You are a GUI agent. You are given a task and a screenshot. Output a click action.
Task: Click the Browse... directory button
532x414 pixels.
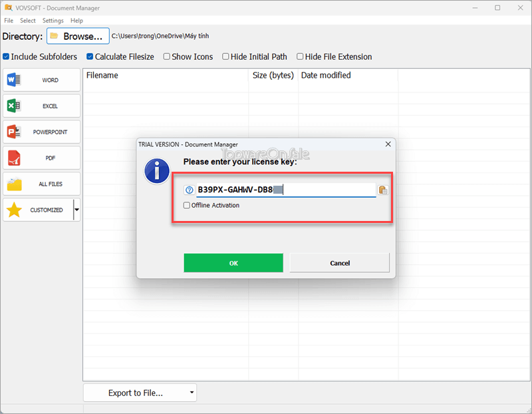[x=78, y=36]
